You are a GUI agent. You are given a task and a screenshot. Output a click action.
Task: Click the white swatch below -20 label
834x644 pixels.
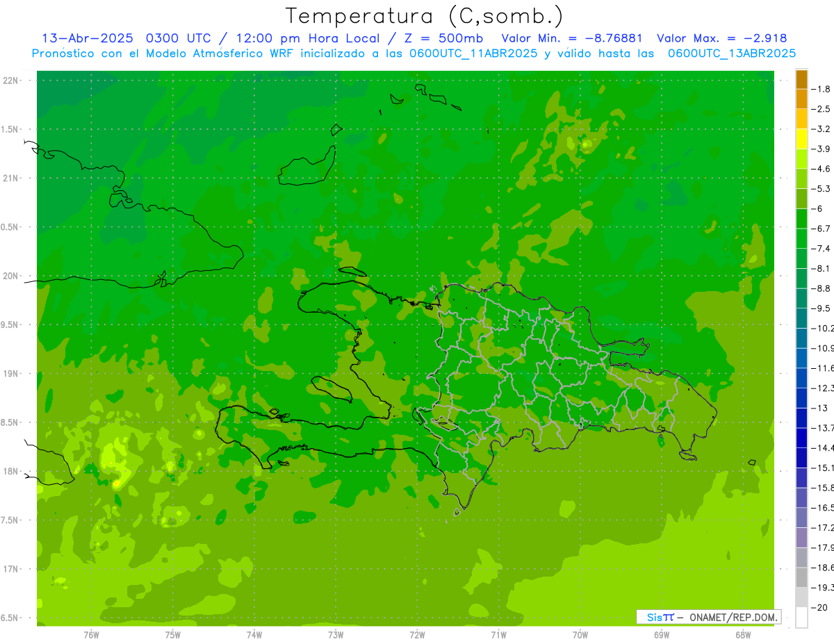tap(801, 617)
